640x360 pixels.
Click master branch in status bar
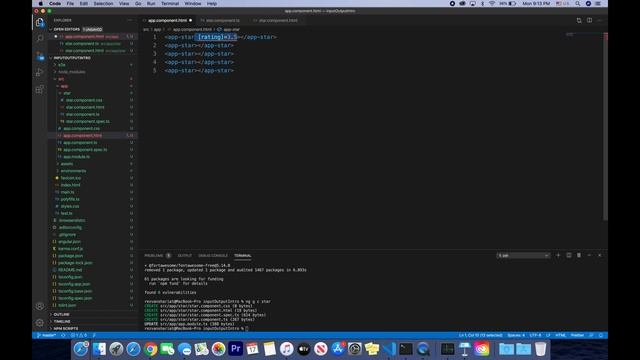pos(46,336)
